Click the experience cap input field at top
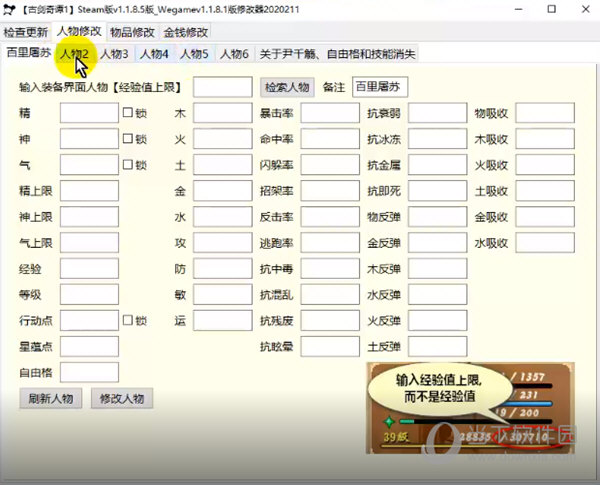 (x=222, y=87)
